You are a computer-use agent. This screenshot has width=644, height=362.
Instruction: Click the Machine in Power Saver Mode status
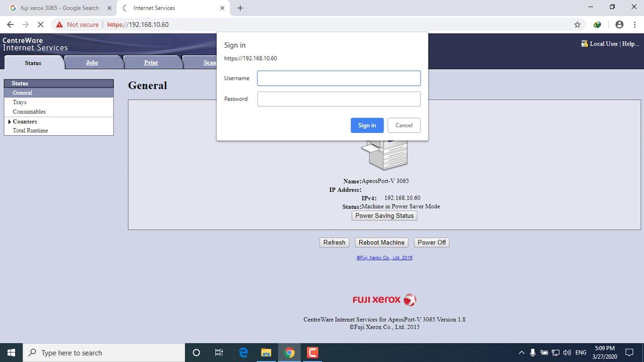(401, 207)
